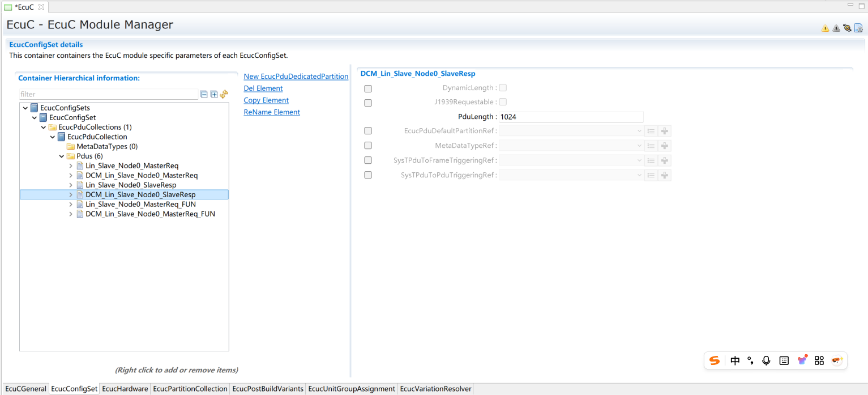868x395 pixels.
Task: Click the yellow warning triangle in the header
Action: click(825, 28)
